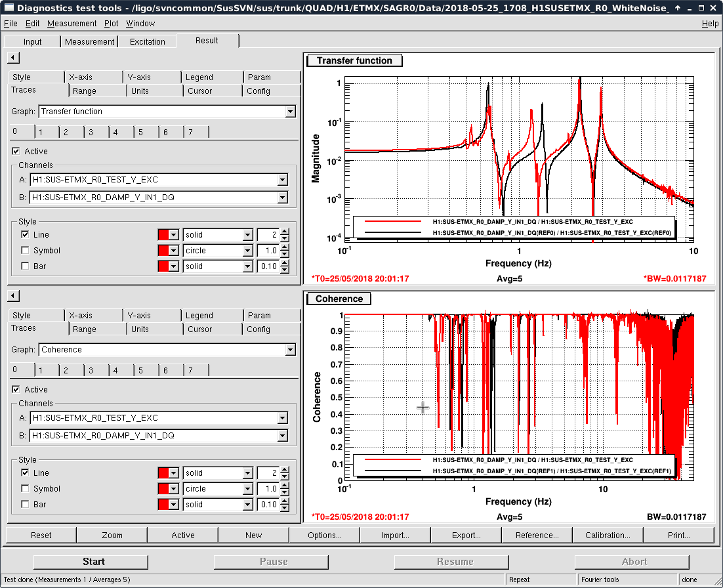Open Graph dropdown showing Transfer function
The width and height of the screenshot is (723, 588).
click(x=290, y=112)
